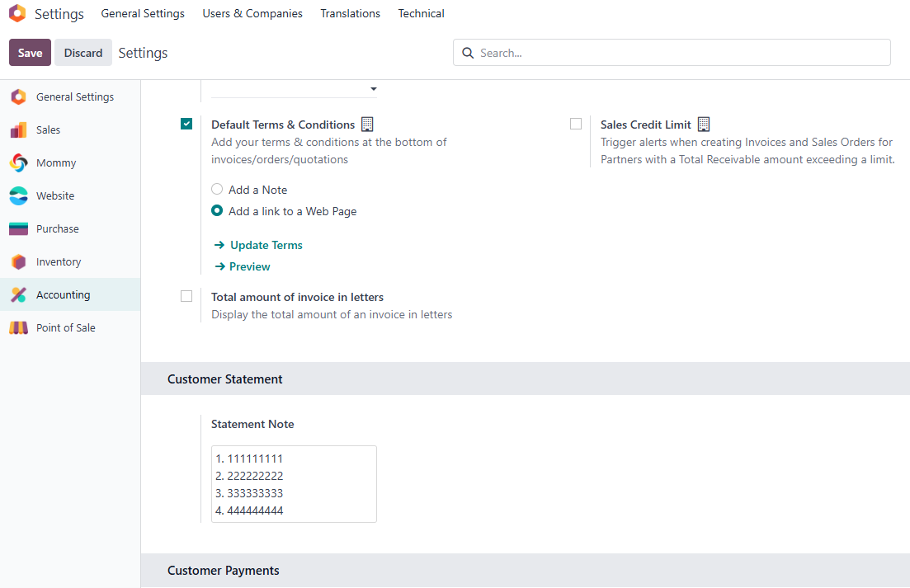Go to Sales settings label in sidebar
Screen dimensions: 910x588
coord(48,130)
